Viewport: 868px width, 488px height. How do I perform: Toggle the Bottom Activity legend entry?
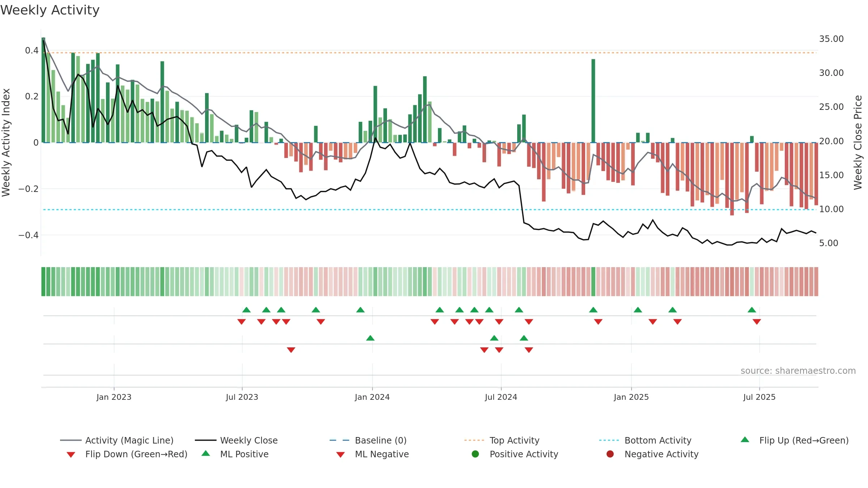[x=645, y=440]
